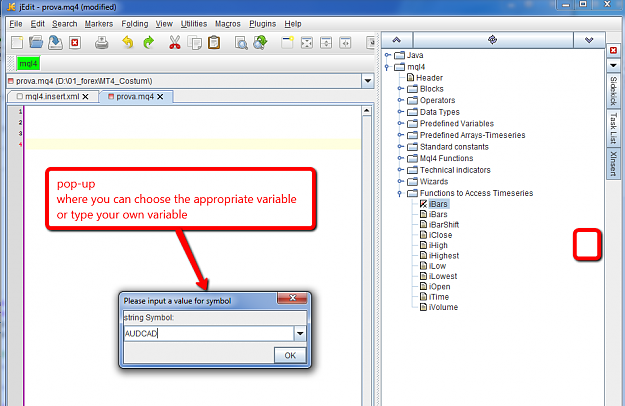The height and width of the screenshot is (406, 625).
Task: Open the buffer switcher dropdown
Action: 368,81
